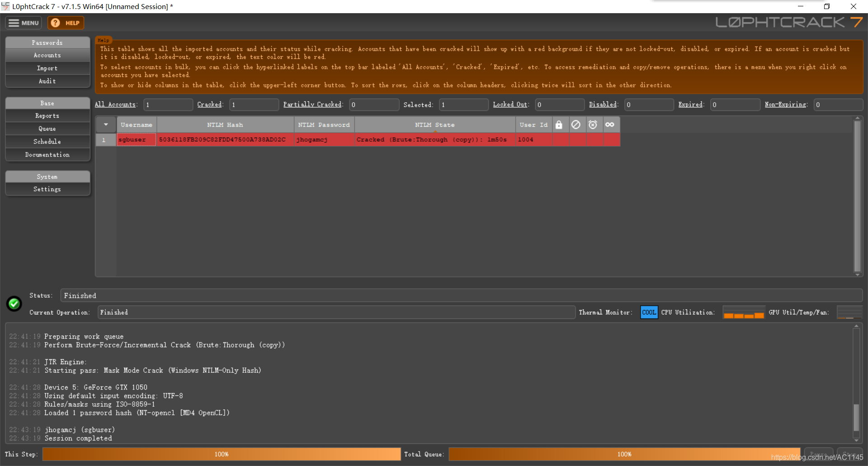Open the Audit page in the sidebar

coord(47,81)
